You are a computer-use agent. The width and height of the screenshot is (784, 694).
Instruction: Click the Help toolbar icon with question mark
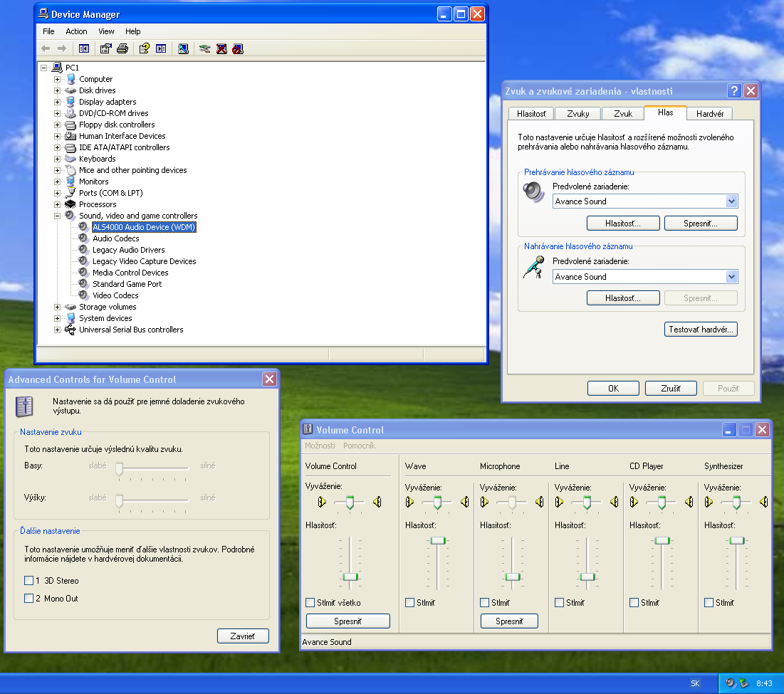[x=145, y=48]
